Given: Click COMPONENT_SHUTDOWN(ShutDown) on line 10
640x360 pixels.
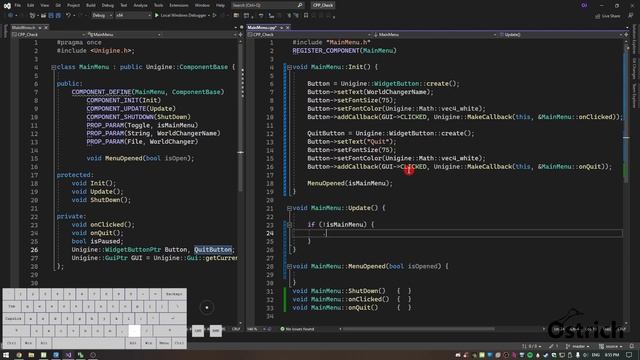Looking at the screenshot, I should pos(138,117).
